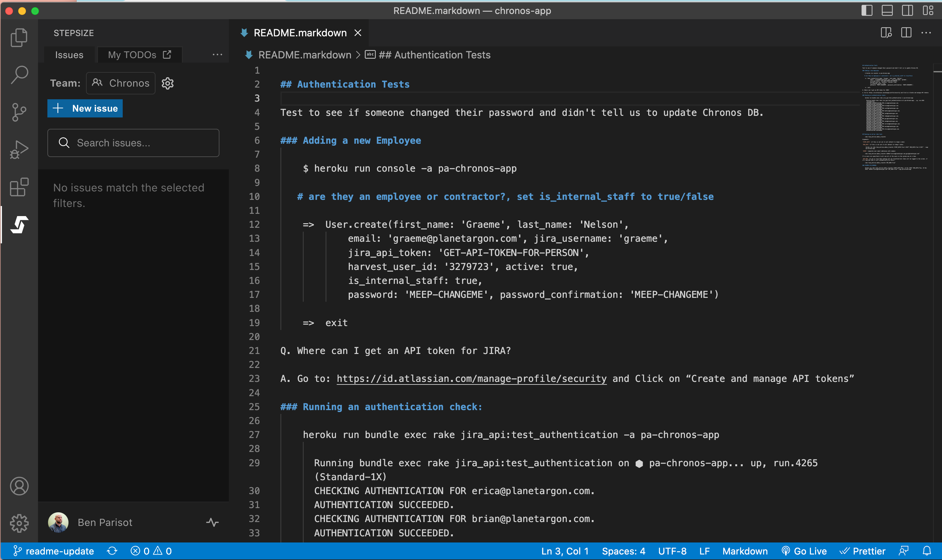This screenshot has width=942, height=560.
Task: Go to line via Ln 3, Col 1
Action: tap(565, 551)
